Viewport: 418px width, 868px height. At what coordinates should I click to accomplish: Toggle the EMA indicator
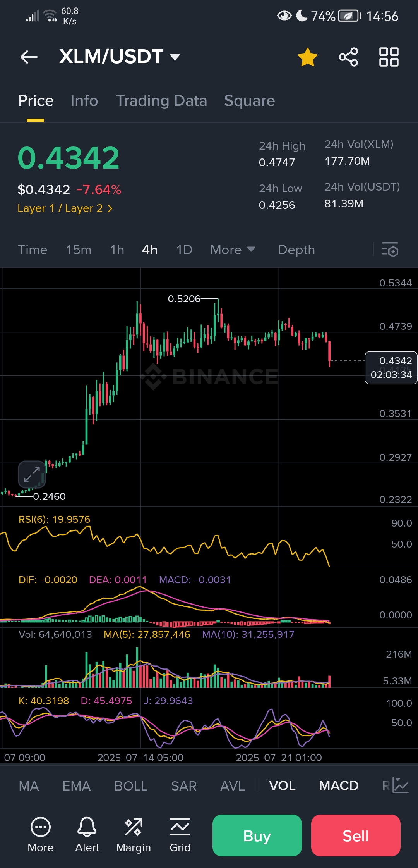pos(76,786)
